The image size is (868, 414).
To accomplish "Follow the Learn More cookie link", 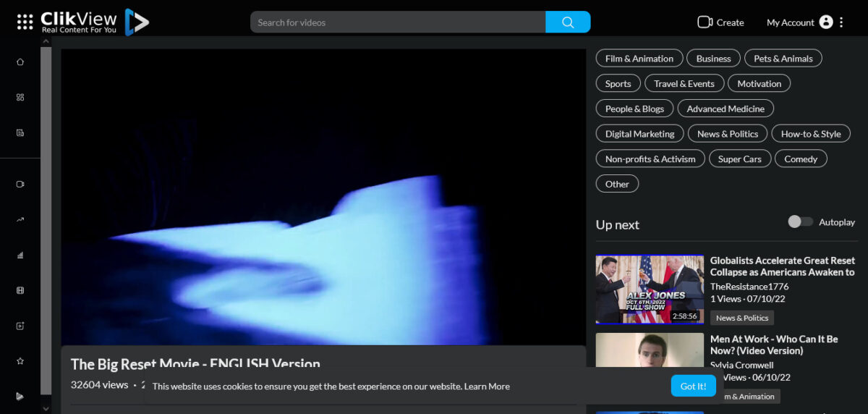I will [x=487, y=386].
